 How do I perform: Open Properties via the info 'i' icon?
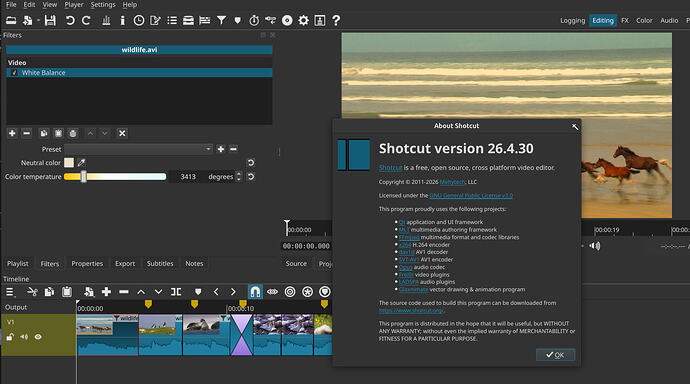coord(122,20)
